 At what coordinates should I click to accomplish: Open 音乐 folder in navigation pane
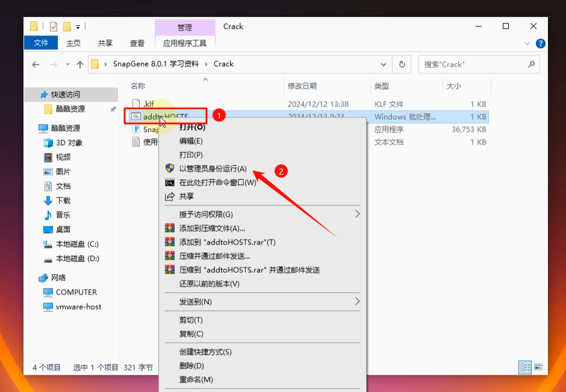coord(63,215)
